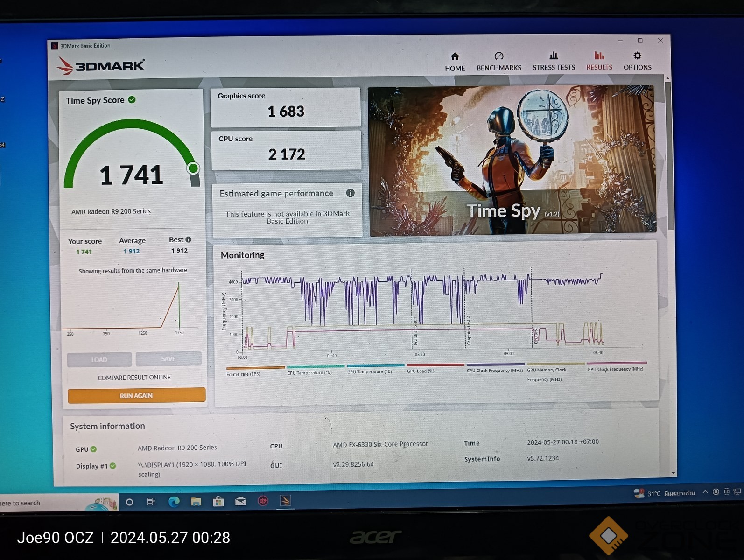The height and width of the screenshot is (560, 744).
Task: Click the LOAD button
Action: pos(99,359)
